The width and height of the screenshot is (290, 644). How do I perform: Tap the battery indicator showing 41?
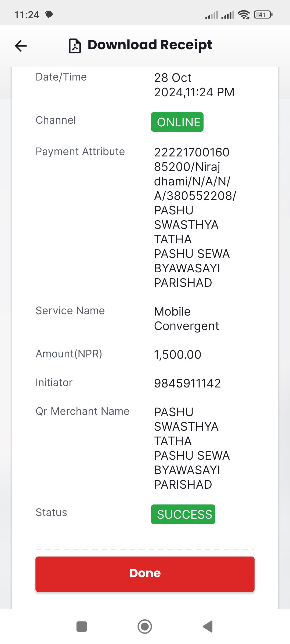click(x=263, y=15)
